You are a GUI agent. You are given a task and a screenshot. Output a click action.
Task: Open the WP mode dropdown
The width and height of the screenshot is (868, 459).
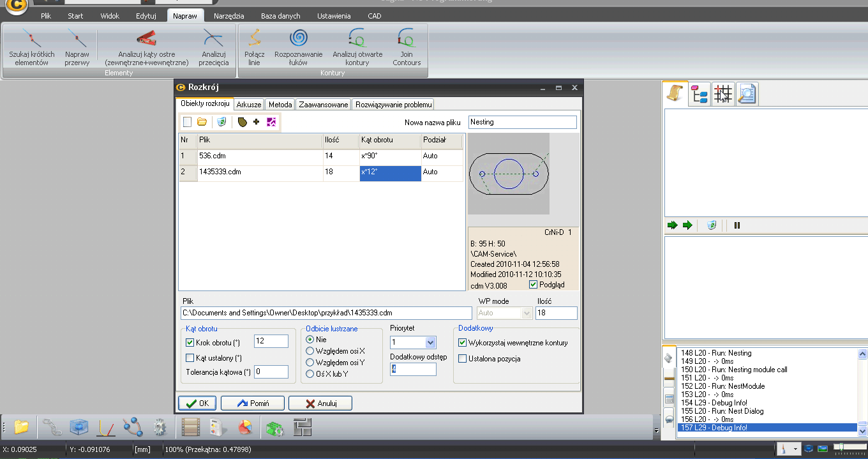click(x=527, y=313)
